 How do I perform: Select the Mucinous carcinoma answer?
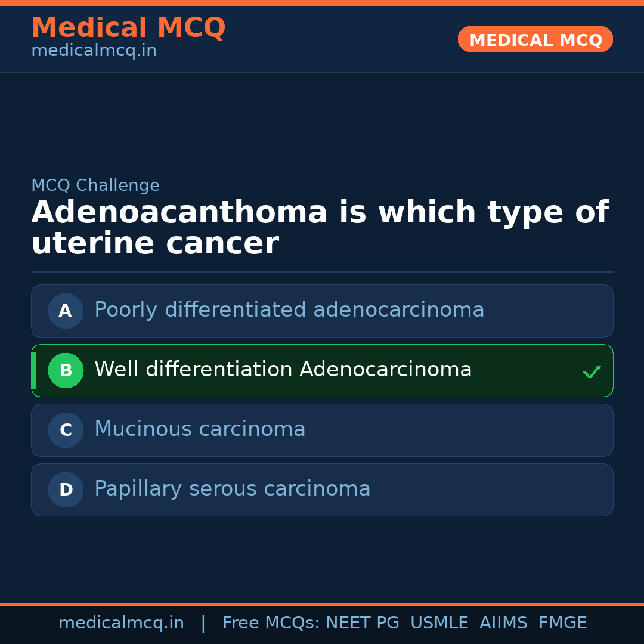pos(200,429)
